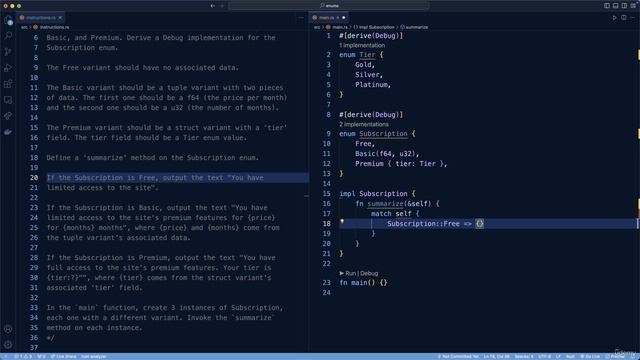
Task: Open the Manage gear icon
Action: pos(8,344)
